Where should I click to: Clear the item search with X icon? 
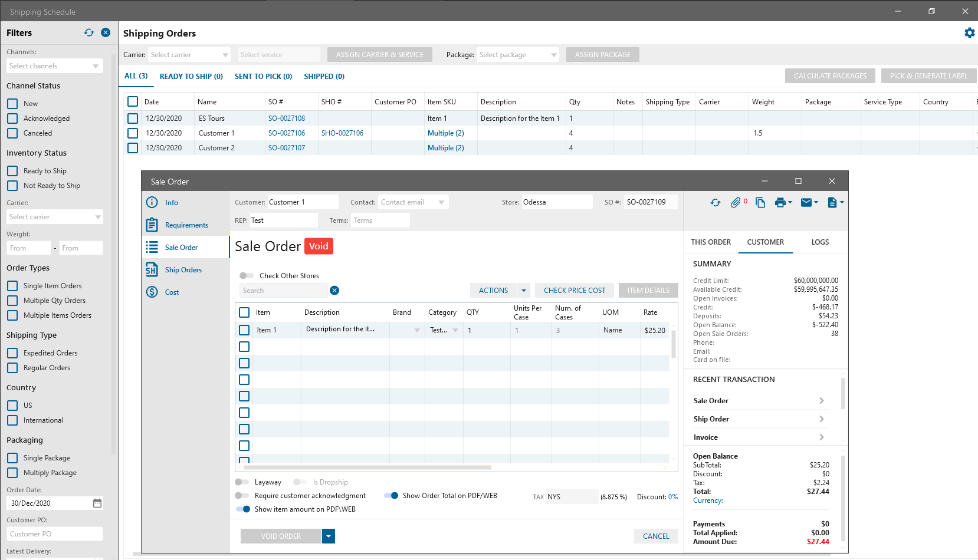click(334, 291)
